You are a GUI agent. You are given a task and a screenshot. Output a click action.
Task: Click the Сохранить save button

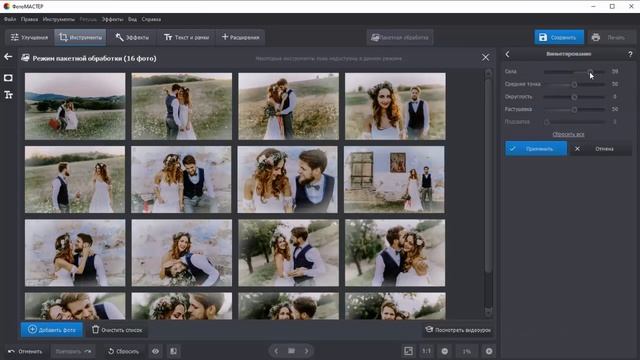click(x=559, y=37)
